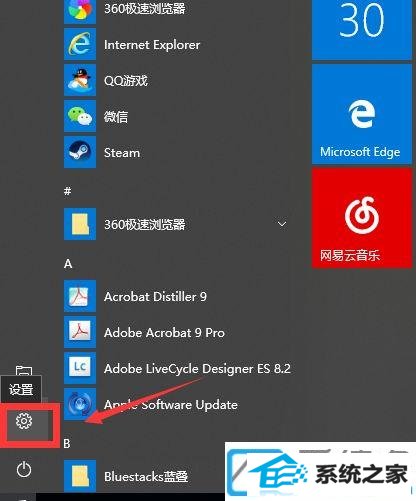
Task: Click the Power button icon
Action: point(24,469)
